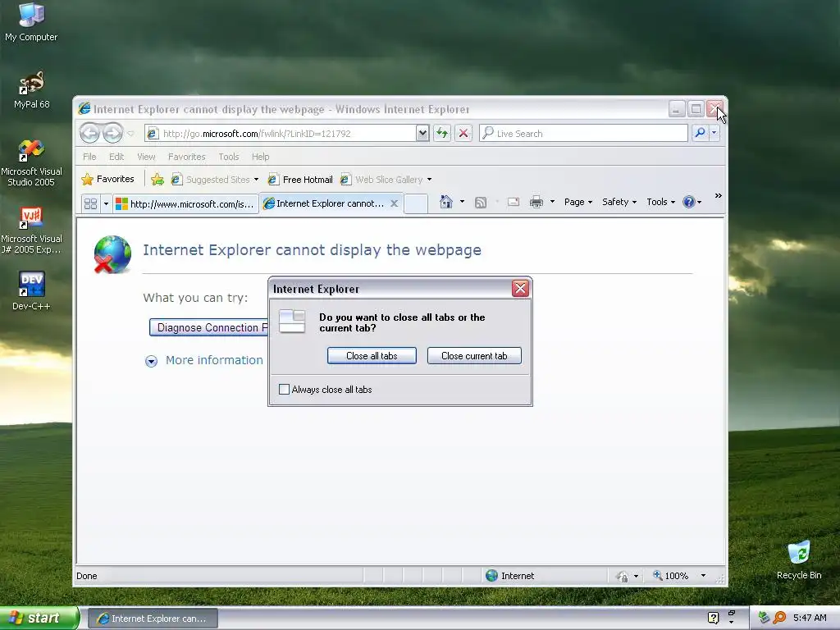This screenshot has width=840, height=630.
Task: Click the Search magnifier button
Action: [700, 133]
